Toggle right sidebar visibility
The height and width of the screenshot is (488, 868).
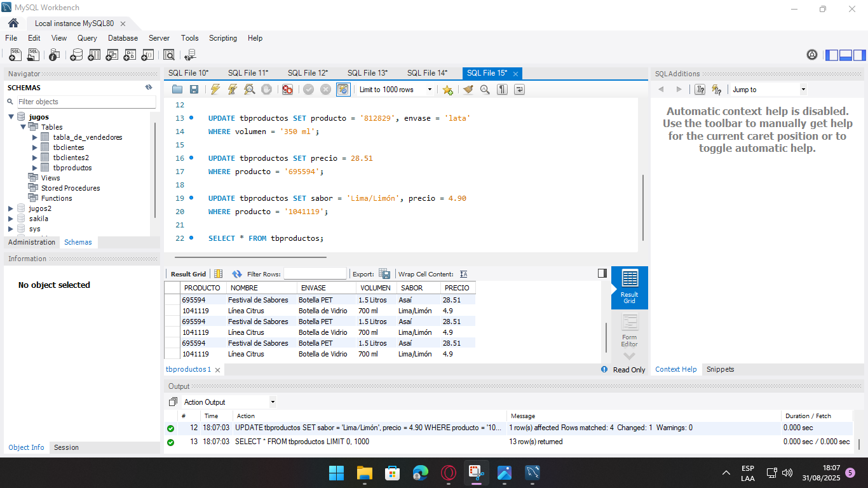[860, 55]
